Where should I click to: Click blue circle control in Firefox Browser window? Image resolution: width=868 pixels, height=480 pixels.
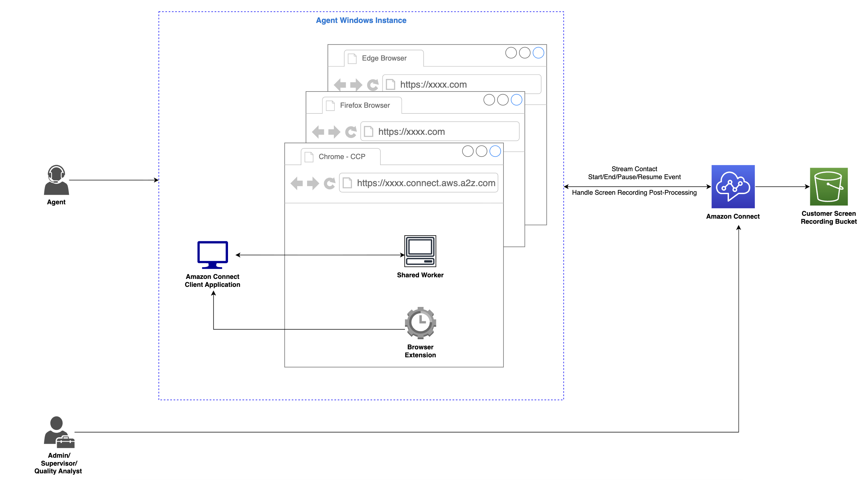[517, 100]
